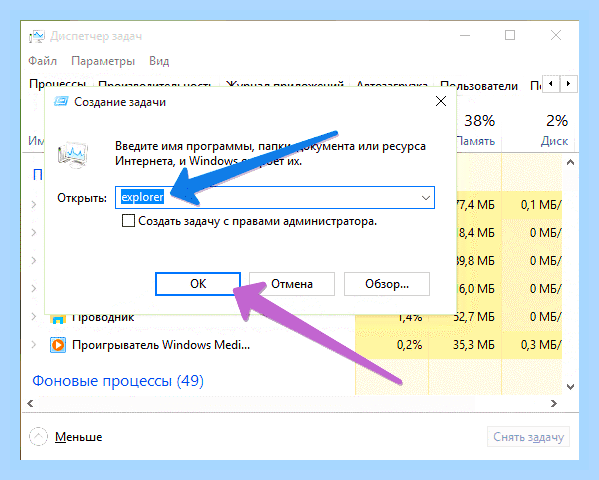Expand the Открыть combo box dropdown
This screenshot has height=480, width=599.
[426, 198]
